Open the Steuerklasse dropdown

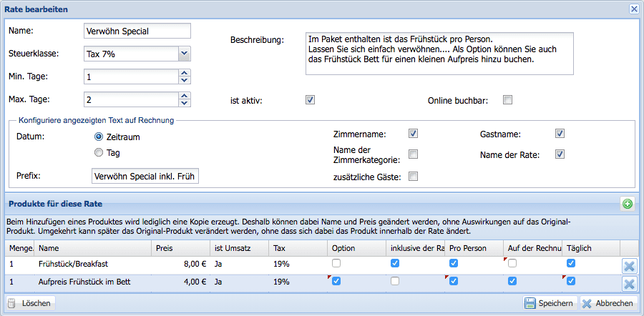tap(184, 53)
